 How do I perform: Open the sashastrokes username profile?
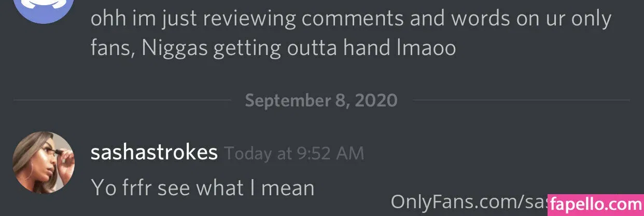(x=154, y=153)
